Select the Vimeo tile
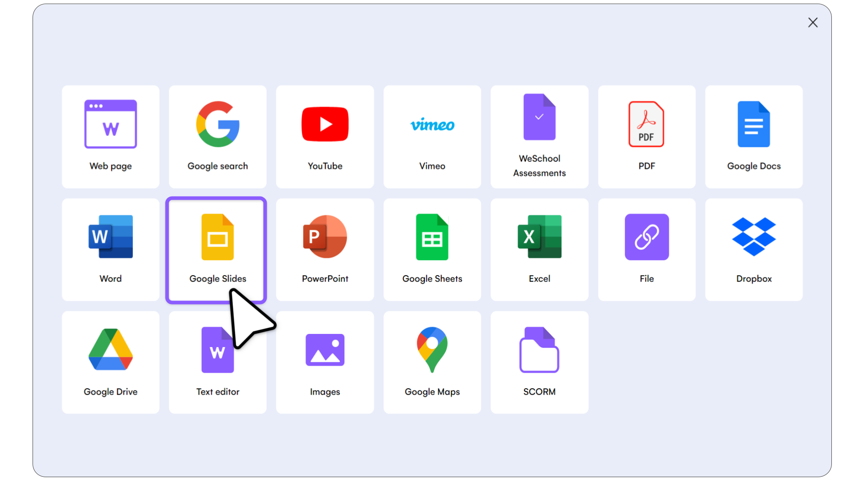Viewport: 868px width, 488px height. coord(432,137)
